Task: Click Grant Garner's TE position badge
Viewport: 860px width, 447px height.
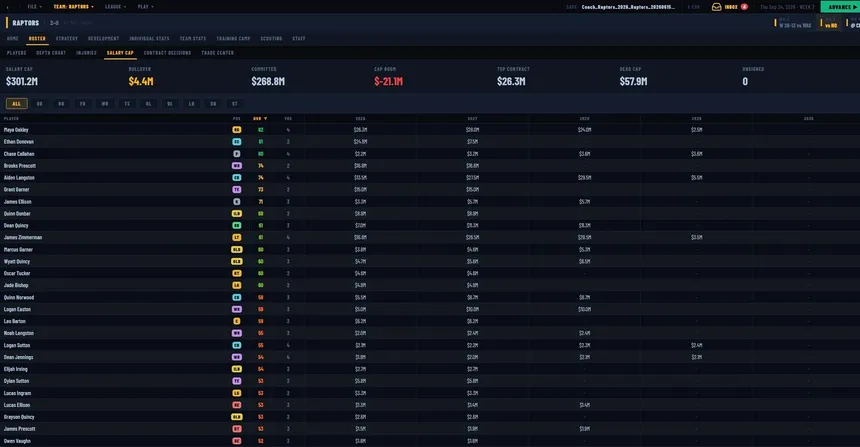Action: click(236, 190)
